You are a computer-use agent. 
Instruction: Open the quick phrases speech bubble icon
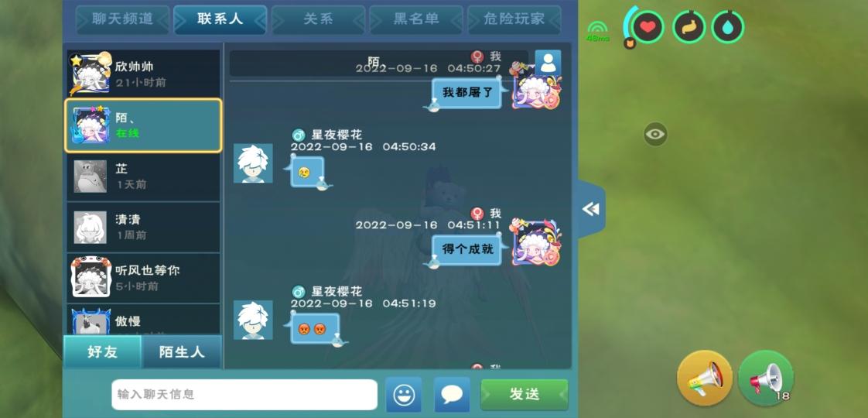tap(452, 394)
